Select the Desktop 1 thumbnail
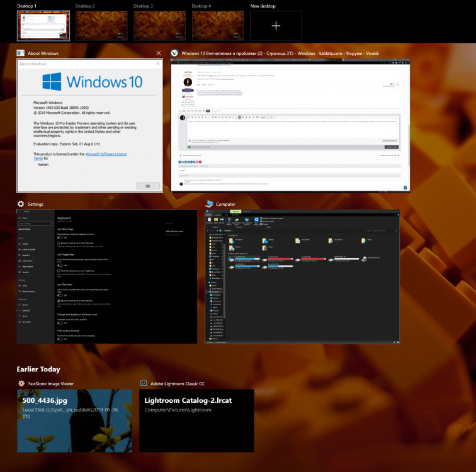Screen dimensions: 476x472 pyautogui.click(x=43, y=26)
